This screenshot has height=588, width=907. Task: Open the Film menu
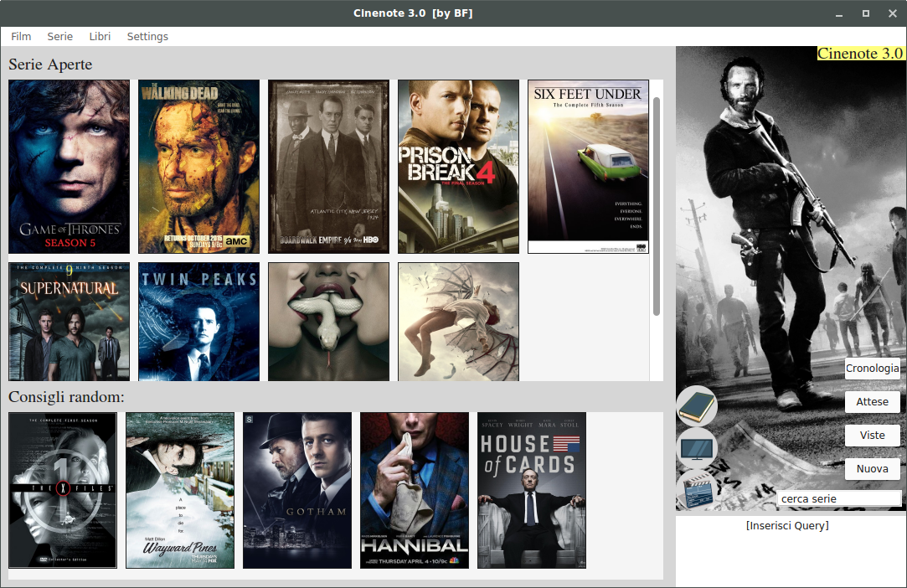[21, 37]
